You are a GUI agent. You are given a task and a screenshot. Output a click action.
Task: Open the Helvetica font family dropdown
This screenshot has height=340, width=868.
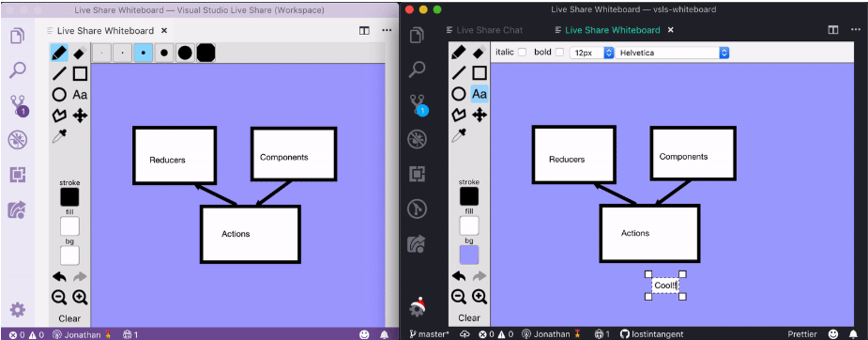pos(672,53)
